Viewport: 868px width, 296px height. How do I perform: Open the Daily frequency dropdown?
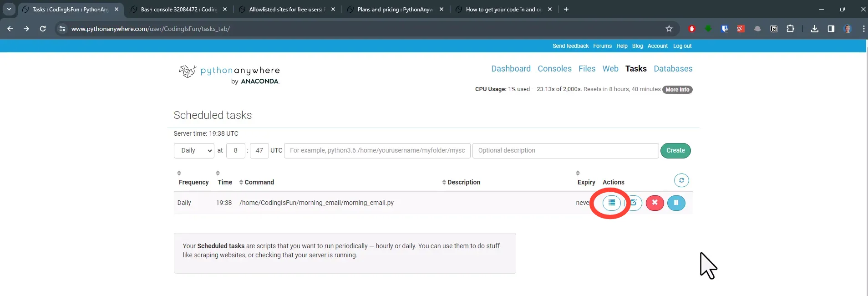click(194, 151)
